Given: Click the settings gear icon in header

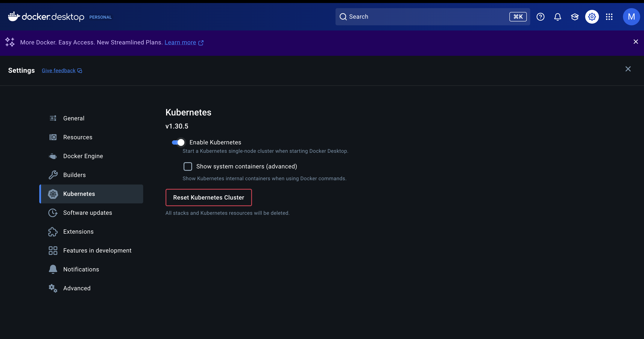Looking at the screenshot, I should pyautogui.click(x=592, y=17).
